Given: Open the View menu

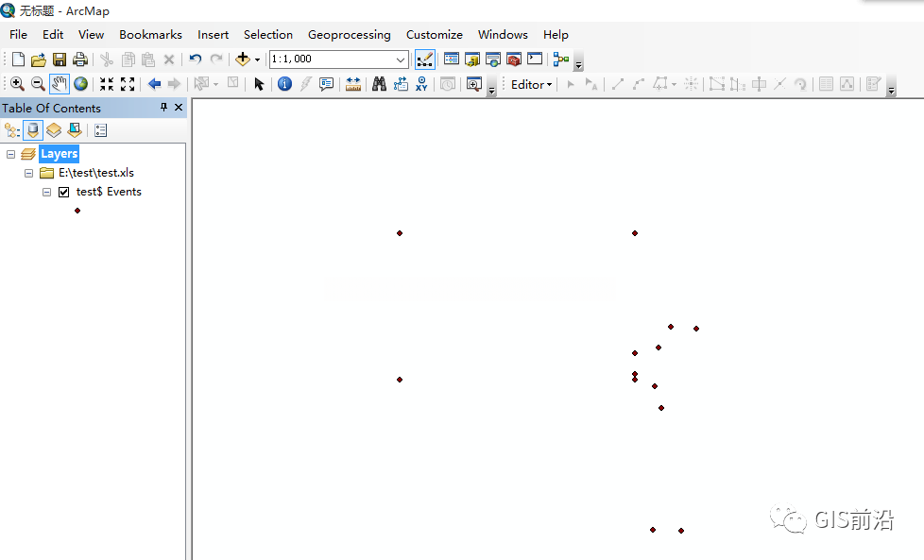Looking at the screenshot, I should (92, 35).
